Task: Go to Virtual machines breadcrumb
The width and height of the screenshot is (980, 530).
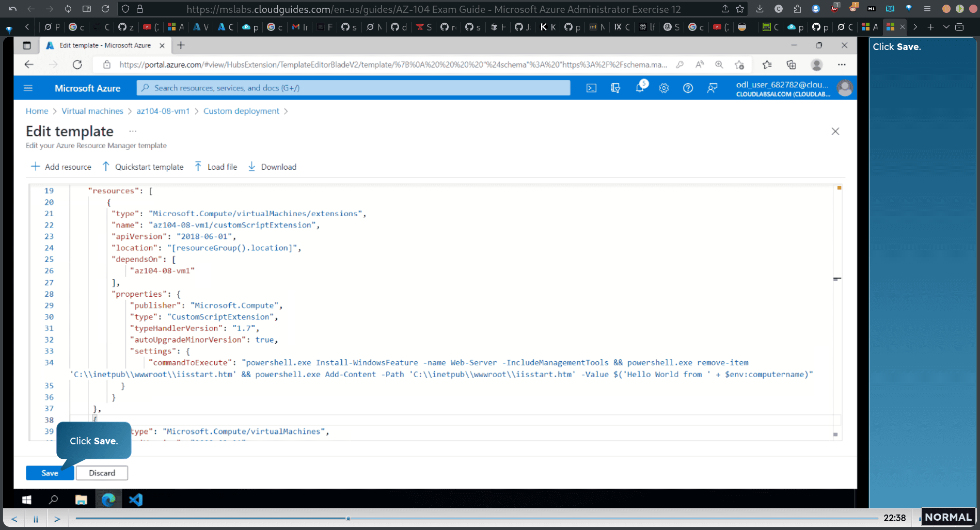Action: (92, 111)
